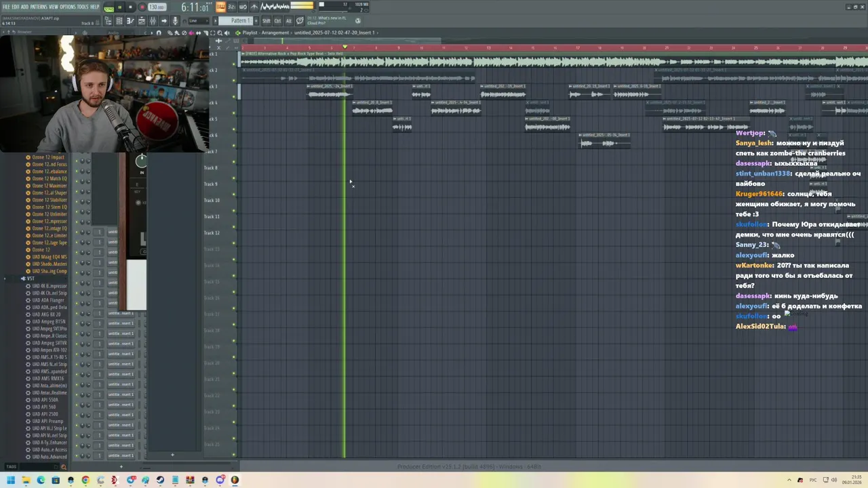Image resolution: width=868 pixels, height=488 pixels.
Task: Click the Pause transport button
Action: tap(120, 7)
